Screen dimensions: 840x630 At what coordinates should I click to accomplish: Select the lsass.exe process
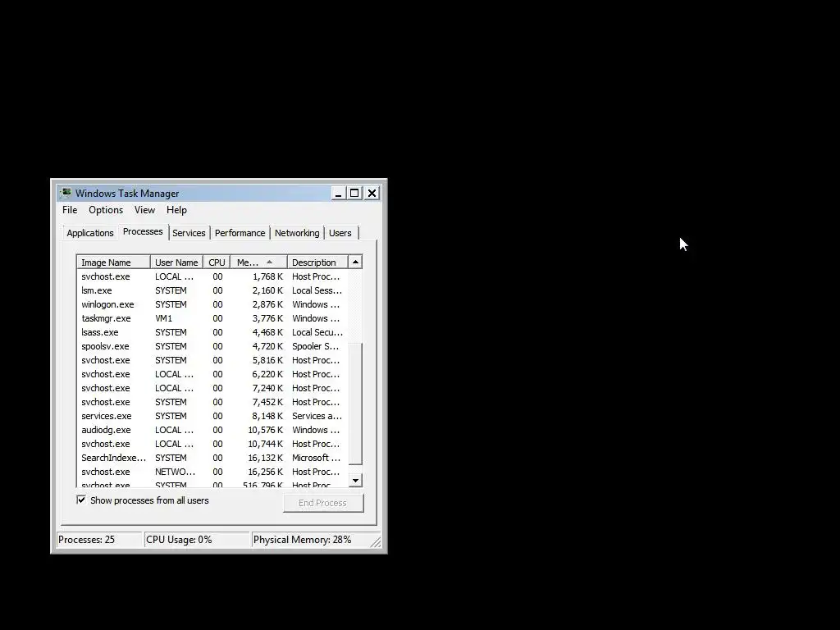pos(212,333)
